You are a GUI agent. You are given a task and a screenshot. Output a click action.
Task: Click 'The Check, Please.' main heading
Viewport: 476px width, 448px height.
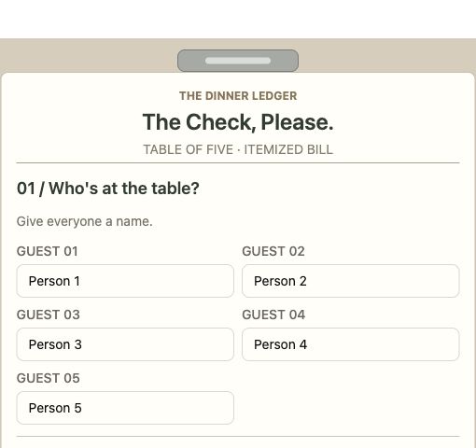pyautogui.click(x=238, y=122)
